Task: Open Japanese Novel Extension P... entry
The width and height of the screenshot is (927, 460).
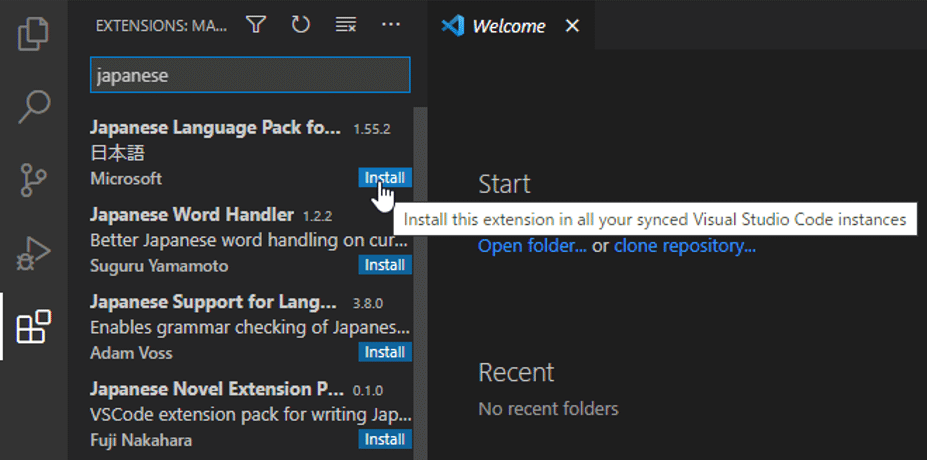Action: (x=217, y=389)
